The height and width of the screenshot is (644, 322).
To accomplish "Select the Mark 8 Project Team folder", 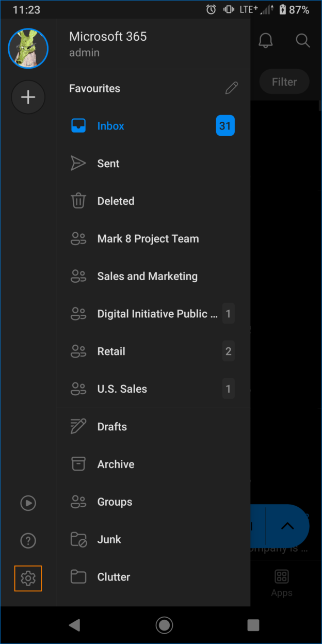I will click(x=148, y=238).
